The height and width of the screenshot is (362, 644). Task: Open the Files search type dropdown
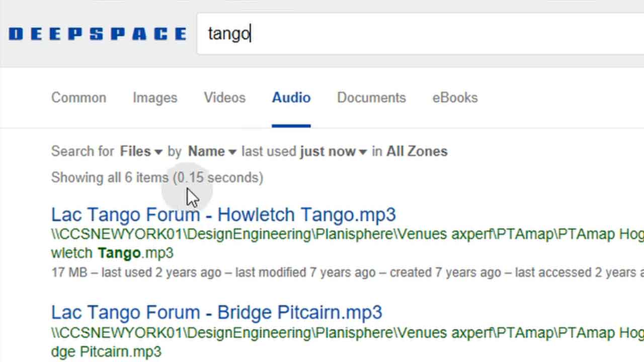point(141,151)
